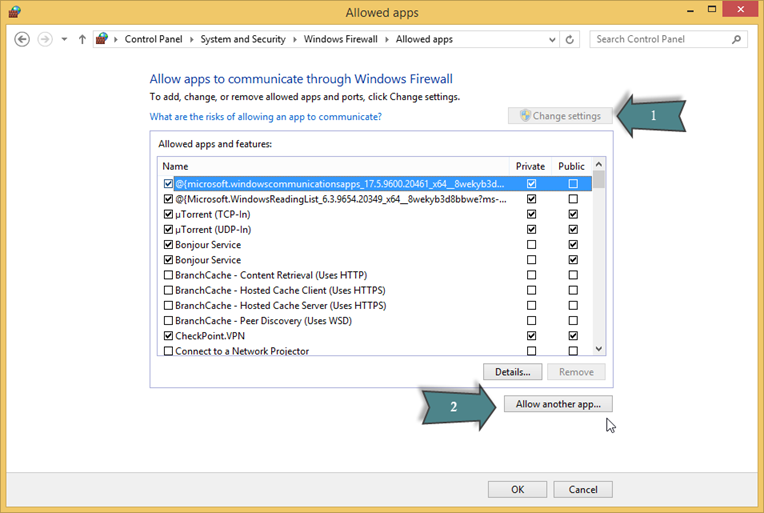Uncheck the windowscommunicationsapps entry checkbox

(x=168, y=184)
